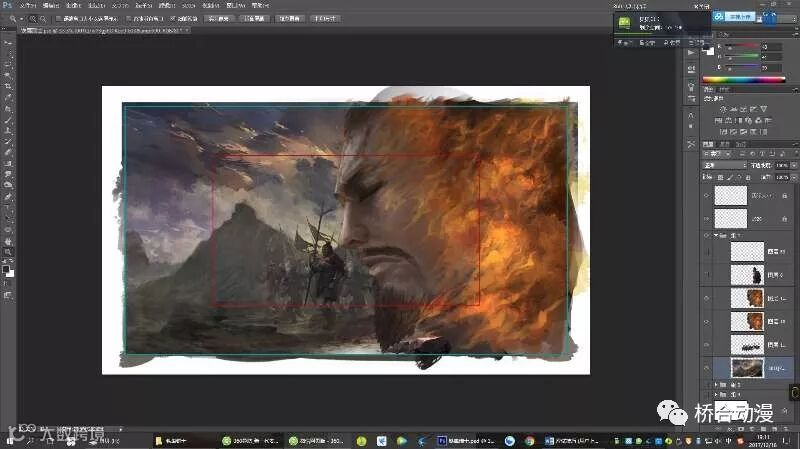
Task: Show the dark figure silhouette layer
Action: (x=707, y=275)
